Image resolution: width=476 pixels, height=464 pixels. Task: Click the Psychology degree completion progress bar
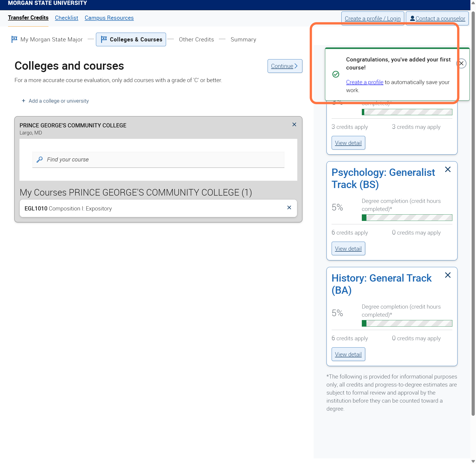407,218
